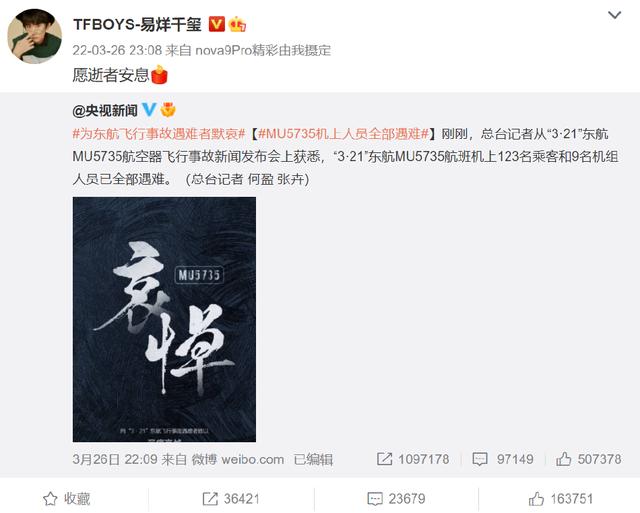Toggle 收藏 star to favorite post
The image size is (640, 513).
tap(67, 499)
